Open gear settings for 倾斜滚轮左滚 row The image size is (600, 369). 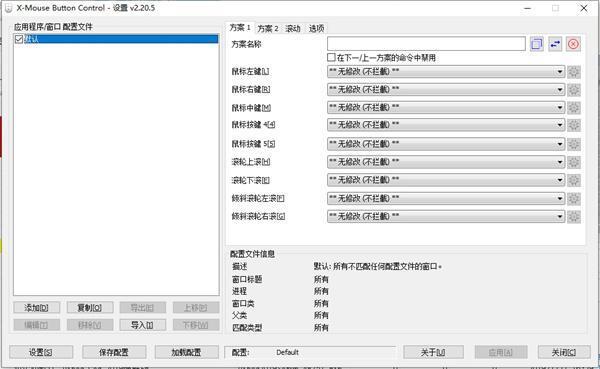[574, 198]
